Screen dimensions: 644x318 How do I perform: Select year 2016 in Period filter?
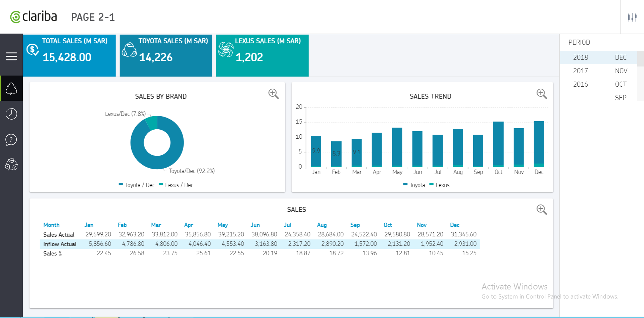[581, 84]
